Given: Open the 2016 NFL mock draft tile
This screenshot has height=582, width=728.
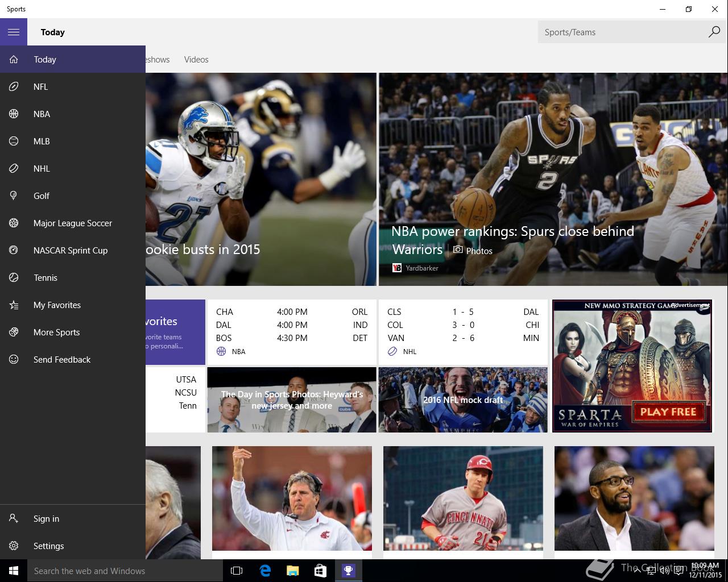Looking at the screenshot, I should tap(463, 400).
